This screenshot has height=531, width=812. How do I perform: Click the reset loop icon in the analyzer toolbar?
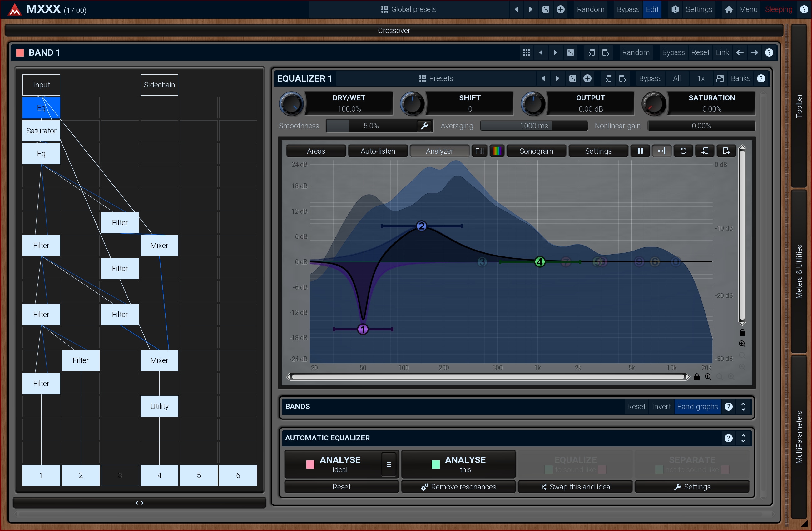pyautogui.click(x=683, y=151)
